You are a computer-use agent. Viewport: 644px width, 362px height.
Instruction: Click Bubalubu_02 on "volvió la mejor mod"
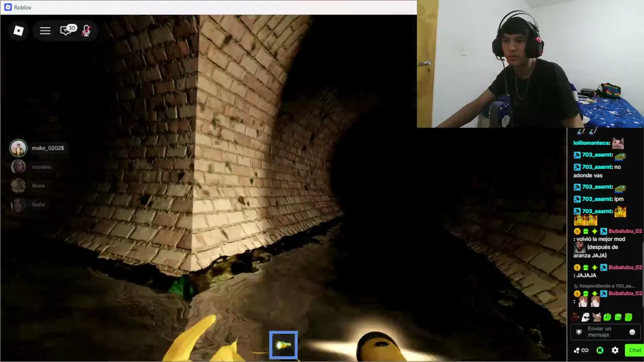(x=625, y=231)
